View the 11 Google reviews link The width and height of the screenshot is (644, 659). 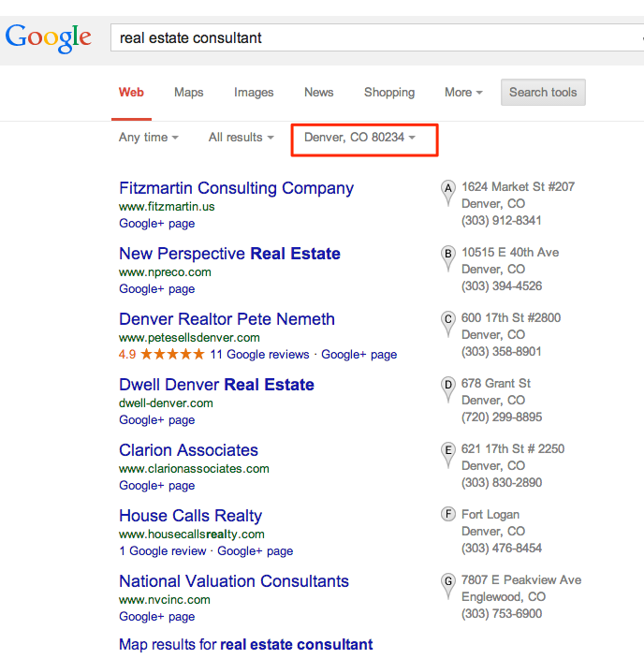(x=259, y=354)
